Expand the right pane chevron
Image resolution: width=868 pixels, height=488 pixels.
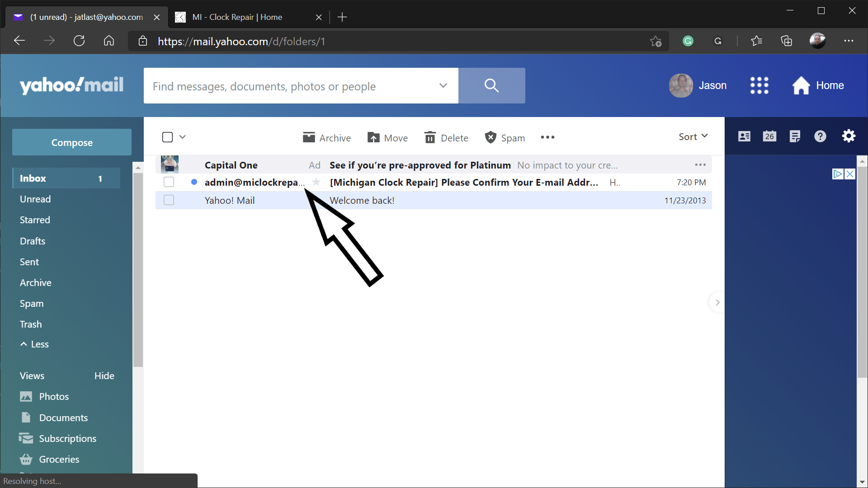pyautogui.click(x=717, y=302)
